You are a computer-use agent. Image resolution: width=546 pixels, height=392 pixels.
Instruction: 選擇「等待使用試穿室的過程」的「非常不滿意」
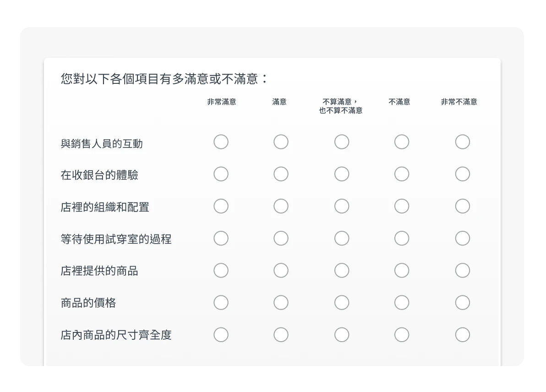462,238
